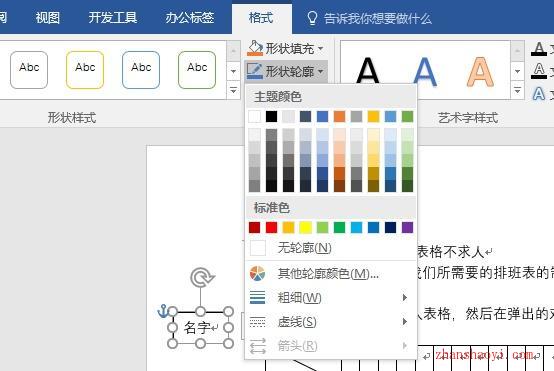Apply the gray-outlined Abc shape style
Screen dimensions: 554x371
point(29,70)
